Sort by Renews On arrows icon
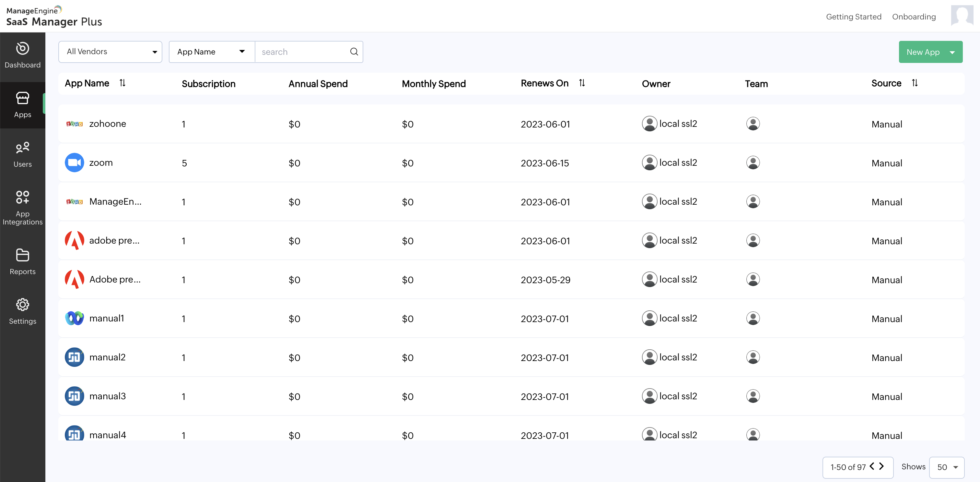Screen dimensions: 980x482 (x=582, y=83)
